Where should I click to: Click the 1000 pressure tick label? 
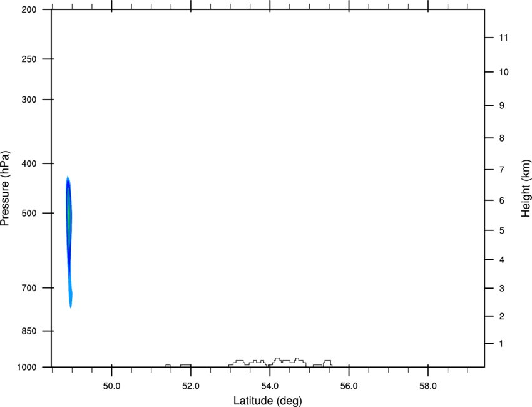[x=27, y=368]
